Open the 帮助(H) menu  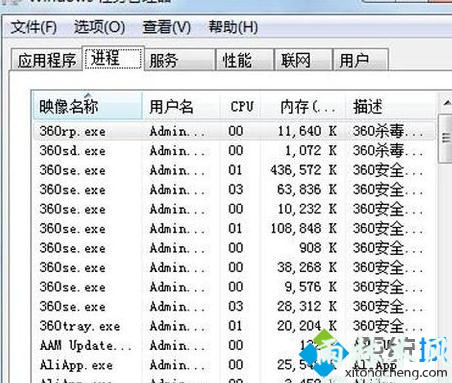click(x=233, y=27)
